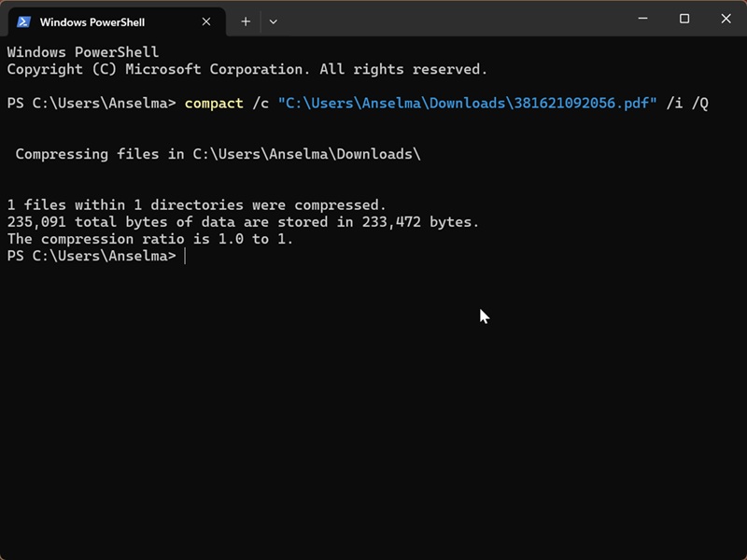Open a new tab with plus button
The image size is (747, 560).
246,21
